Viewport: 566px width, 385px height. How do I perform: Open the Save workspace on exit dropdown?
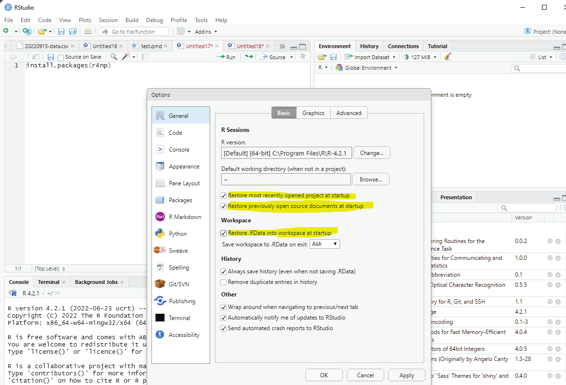pyautogui.click(x=325, y=244)
